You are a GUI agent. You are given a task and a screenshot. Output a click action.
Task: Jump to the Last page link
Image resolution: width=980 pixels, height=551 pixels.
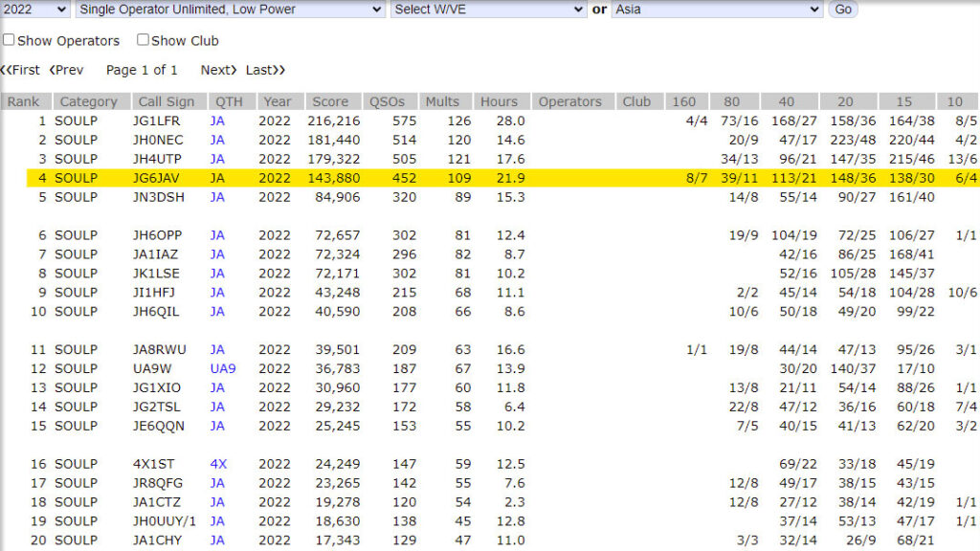pyautogui.click(x=265, y=70)
